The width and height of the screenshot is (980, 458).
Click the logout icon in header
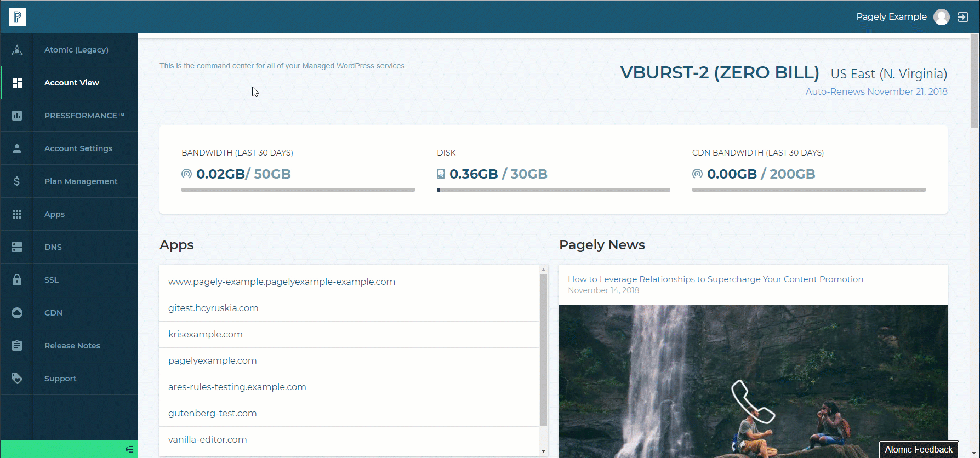coord(963,17)
